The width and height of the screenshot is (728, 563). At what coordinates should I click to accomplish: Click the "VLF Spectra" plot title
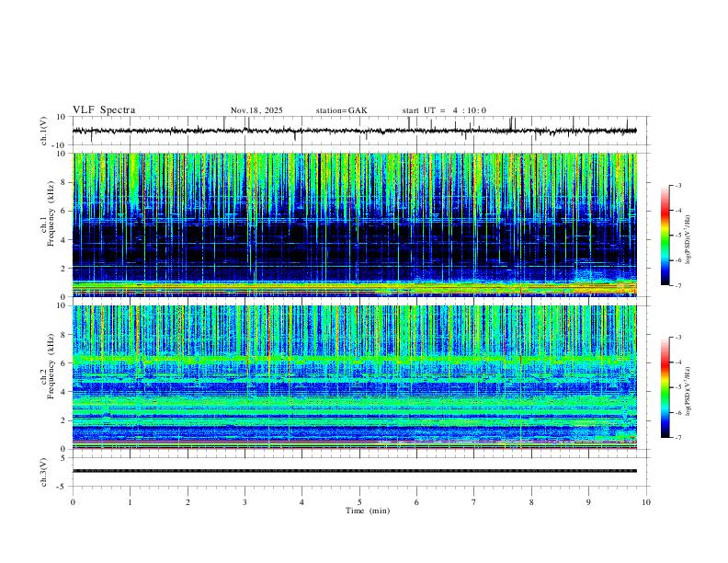(104, 110)
